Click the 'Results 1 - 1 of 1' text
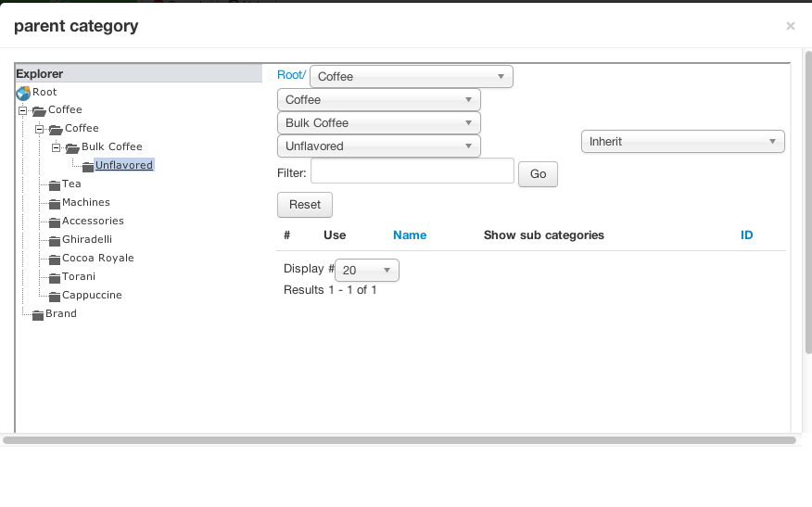 coord(330,290)
